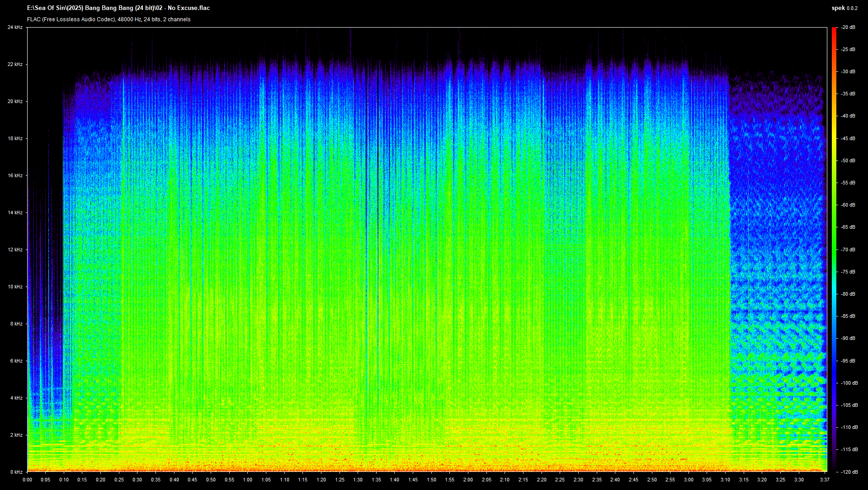Screen dimensions: 868x490
Task: Click the 12 kHz frequency label
Action: [x=15, y=250]
